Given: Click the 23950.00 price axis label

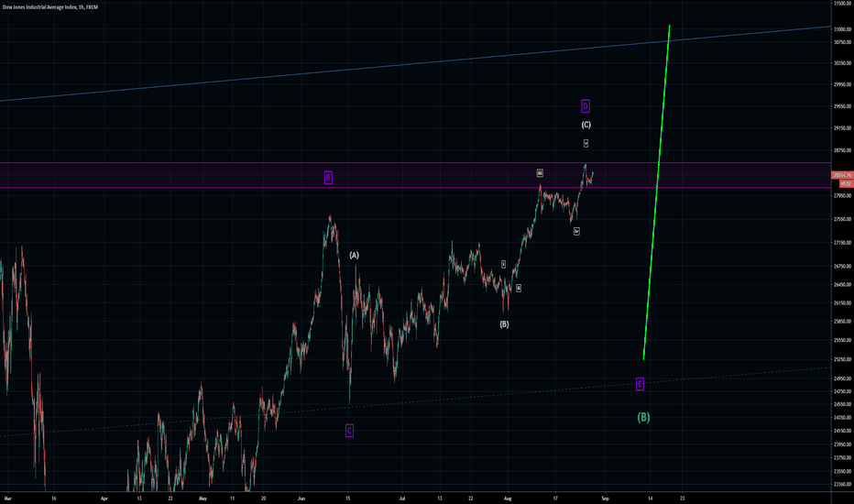Looking at the screenshot, I should (842, 444).
